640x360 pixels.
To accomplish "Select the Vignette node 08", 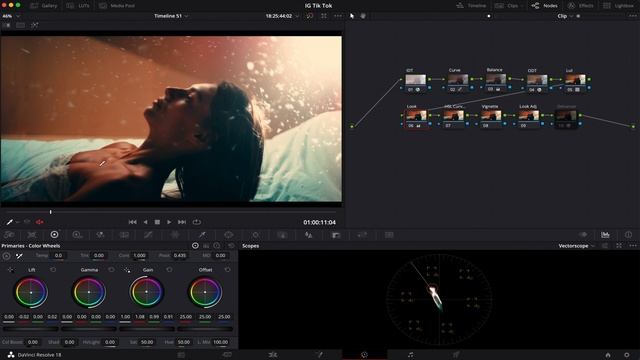I will [x=491, y=118].
